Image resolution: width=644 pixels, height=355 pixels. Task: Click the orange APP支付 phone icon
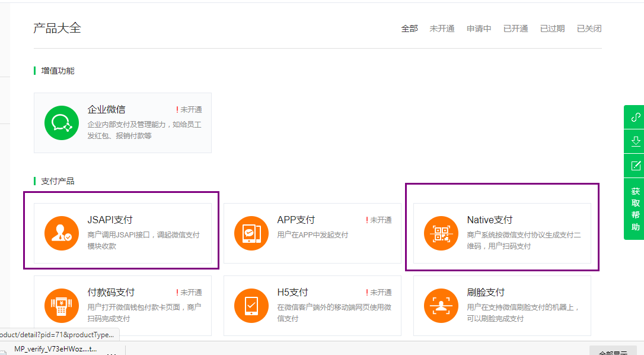251,233
